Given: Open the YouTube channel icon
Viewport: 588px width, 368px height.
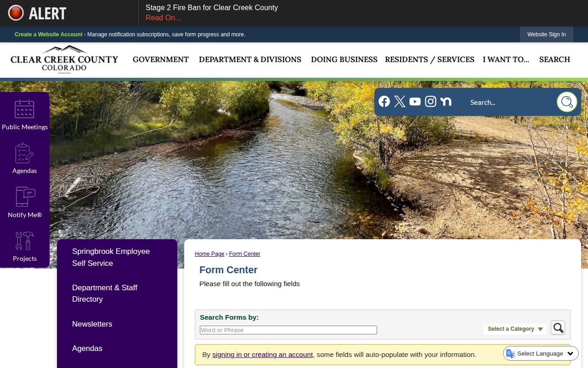Looking at the screenshot, I should click(415, 102).
